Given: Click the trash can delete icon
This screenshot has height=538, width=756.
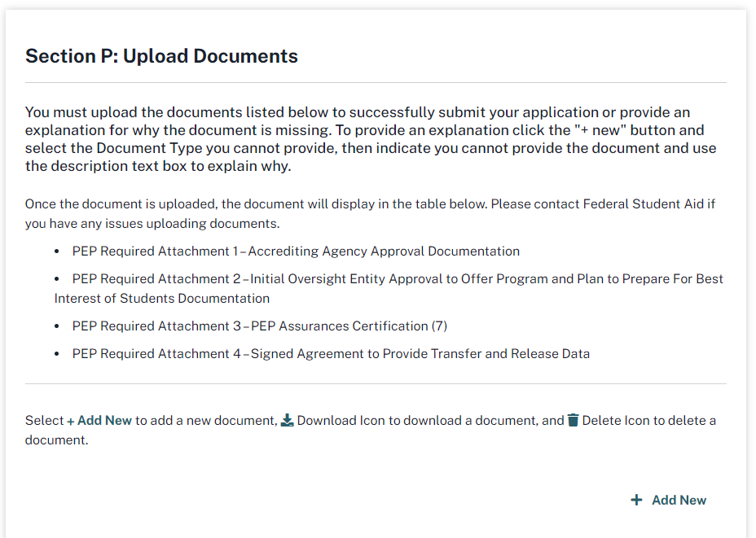Looking at the screenshot, I should pyautogui.click(x=574, y=420).
